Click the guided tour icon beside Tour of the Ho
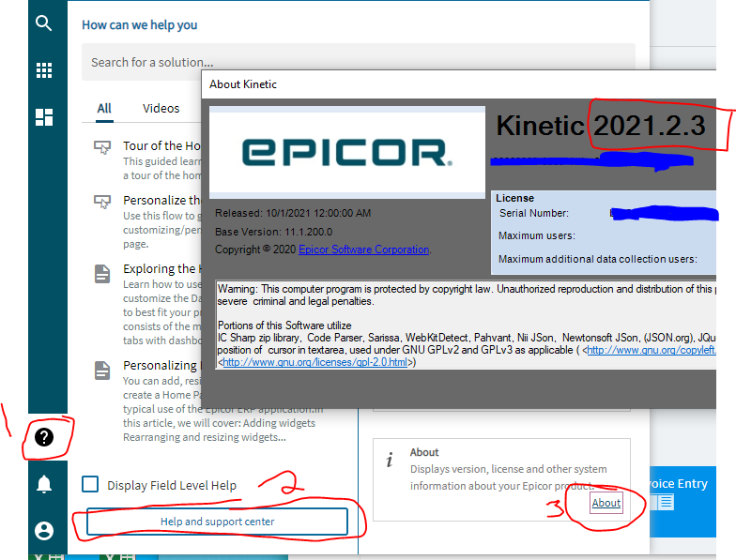The image size is (736, 560). [102, 147]
